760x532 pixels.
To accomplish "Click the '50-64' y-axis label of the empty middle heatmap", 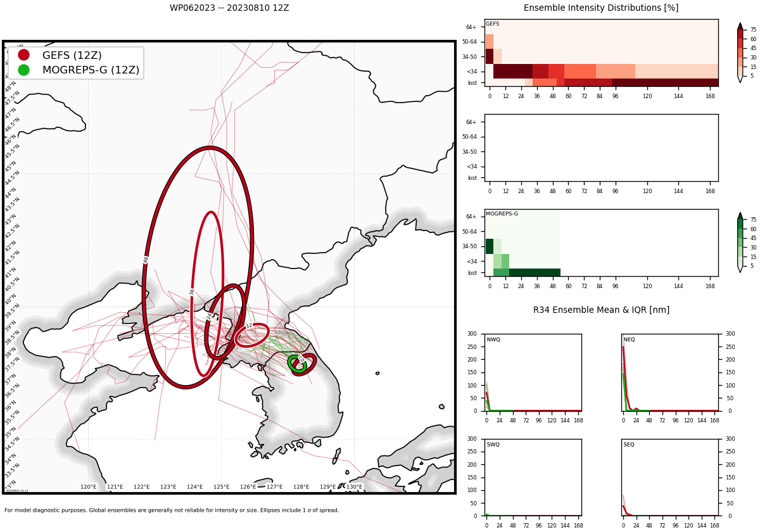I will click(469, 137).
